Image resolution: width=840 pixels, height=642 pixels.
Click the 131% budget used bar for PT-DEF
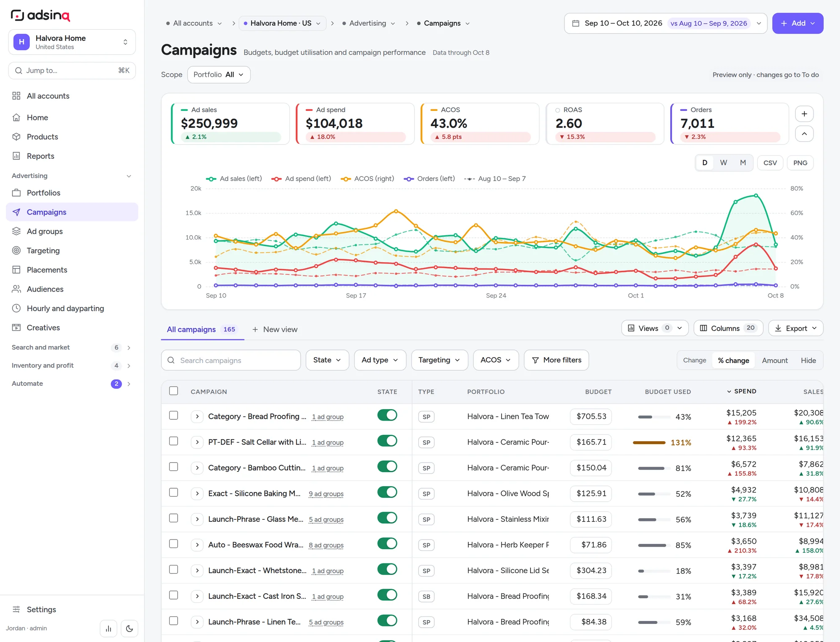click(x=649, y=442)
